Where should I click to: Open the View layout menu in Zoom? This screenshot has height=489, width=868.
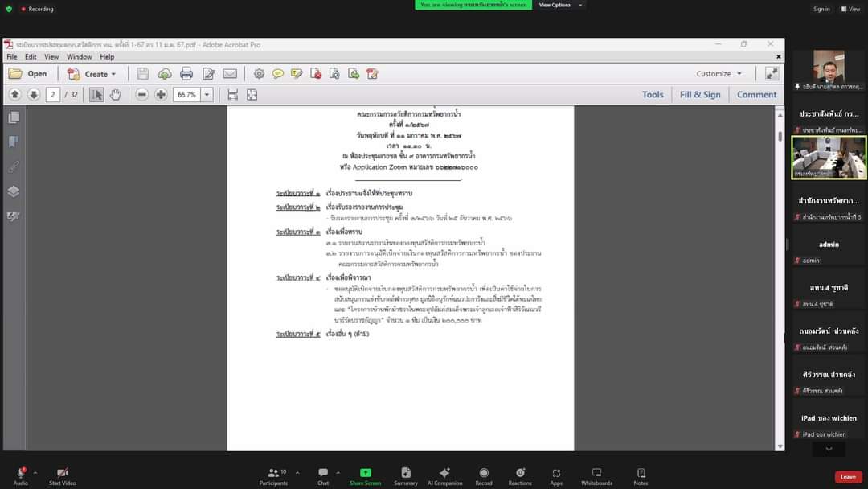[851, 9]
